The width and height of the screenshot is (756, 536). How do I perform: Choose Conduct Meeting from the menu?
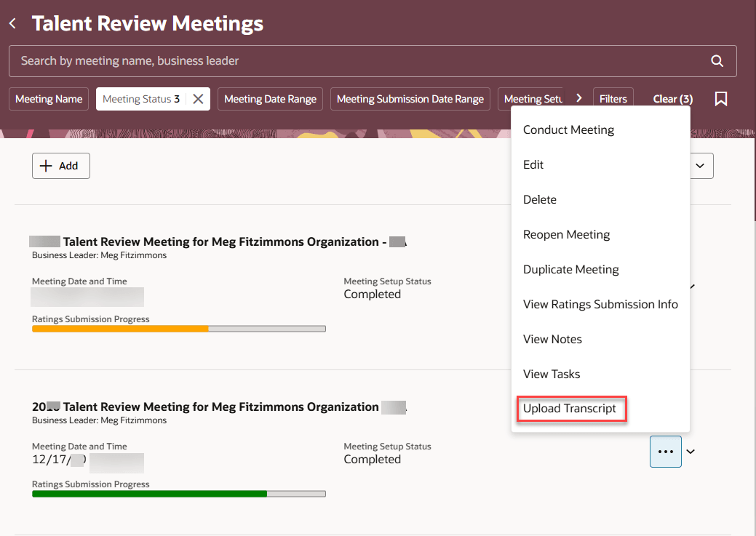(600, 129)
